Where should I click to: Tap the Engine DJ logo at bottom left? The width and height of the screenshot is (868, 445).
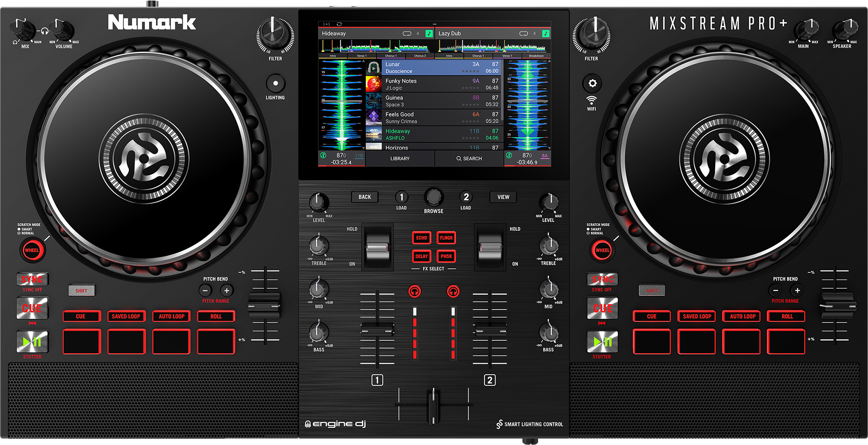coord(335,424)
